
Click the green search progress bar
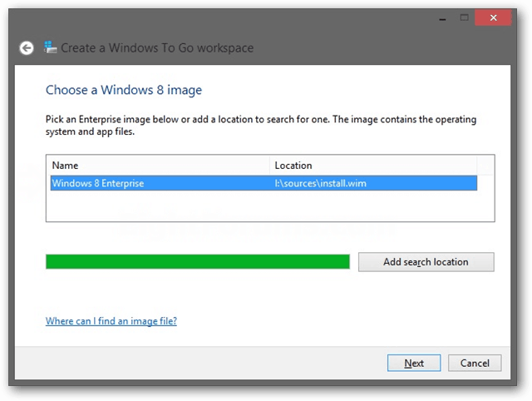[198, 262]
